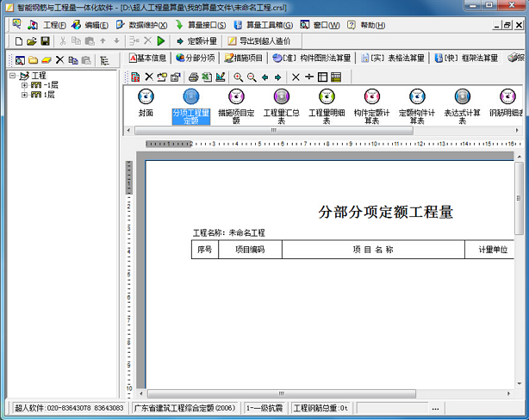Click the 定额计量 button
The height and width of the screenshot is (420, 529).
click(196, 41)
